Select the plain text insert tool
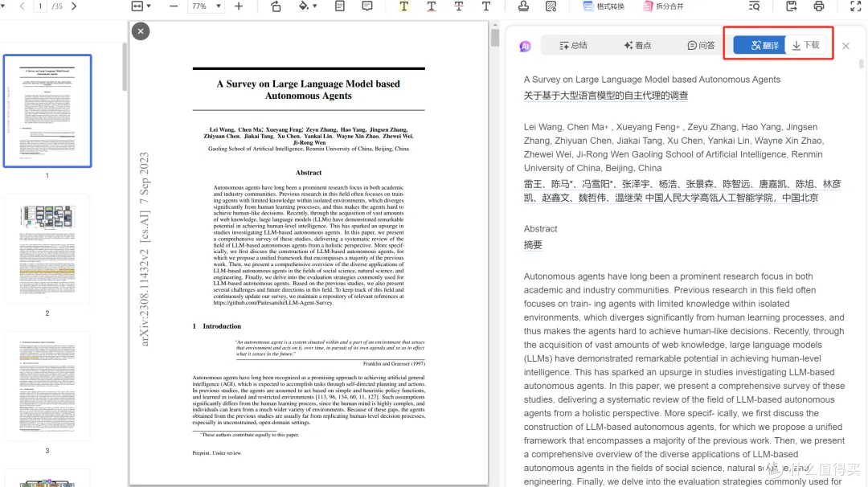This screenshot has height=487, width=868. click(x=486, y=6)
